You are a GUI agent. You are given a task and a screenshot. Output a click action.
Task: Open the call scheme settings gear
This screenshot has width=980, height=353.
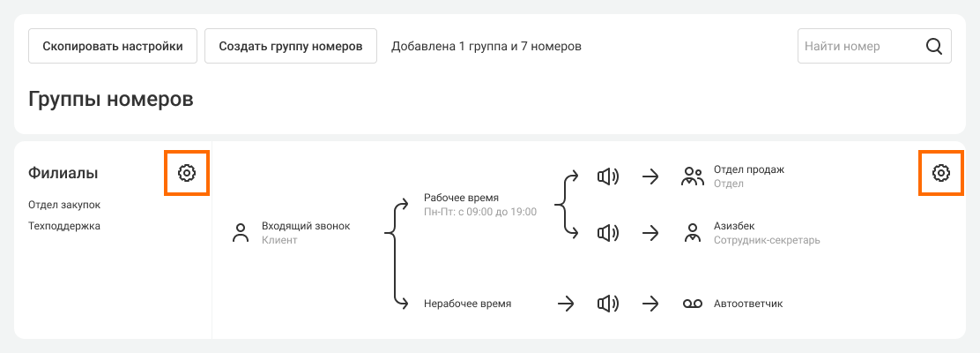click(x=941, y=173)
